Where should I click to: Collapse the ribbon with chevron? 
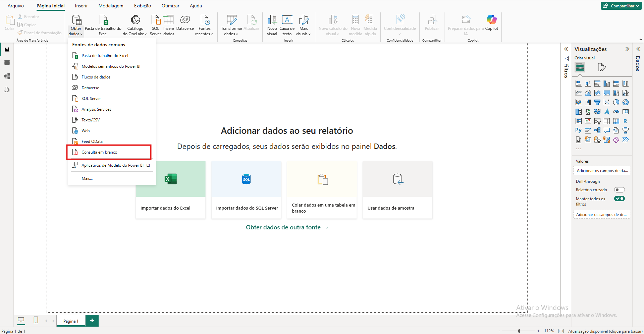[641, 40]
